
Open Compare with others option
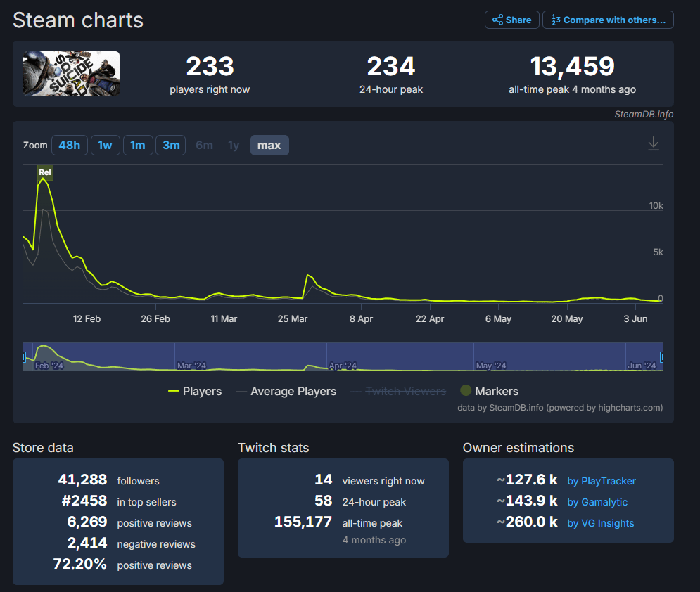(608, 20)
